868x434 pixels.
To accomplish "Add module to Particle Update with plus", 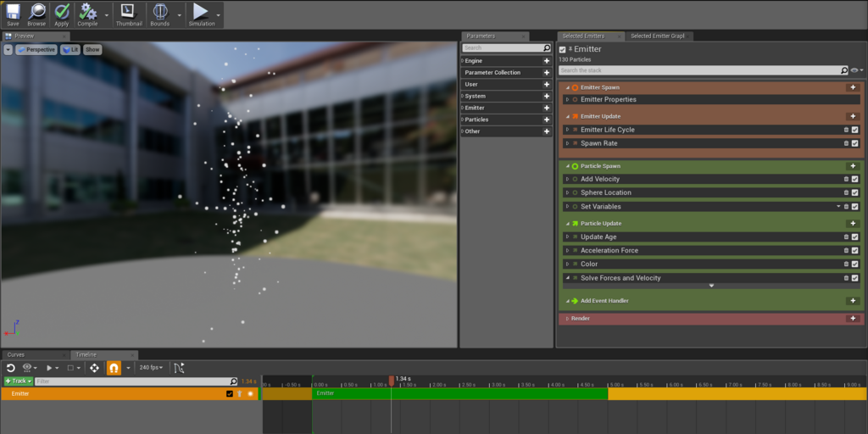I will point(853,224).
